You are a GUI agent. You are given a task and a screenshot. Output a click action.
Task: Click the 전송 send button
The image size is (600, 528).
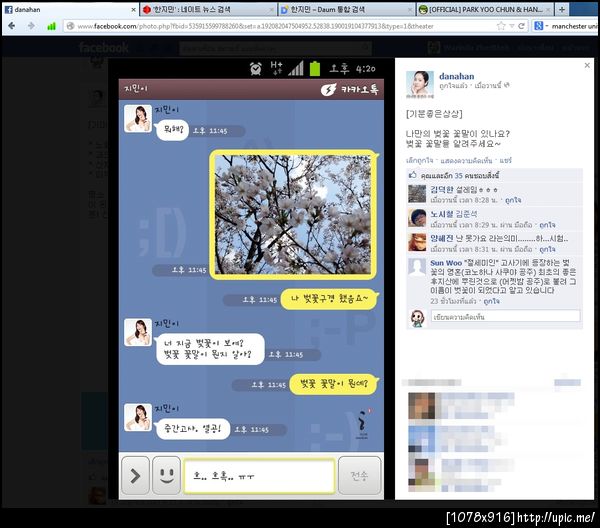tap(360, 476)
